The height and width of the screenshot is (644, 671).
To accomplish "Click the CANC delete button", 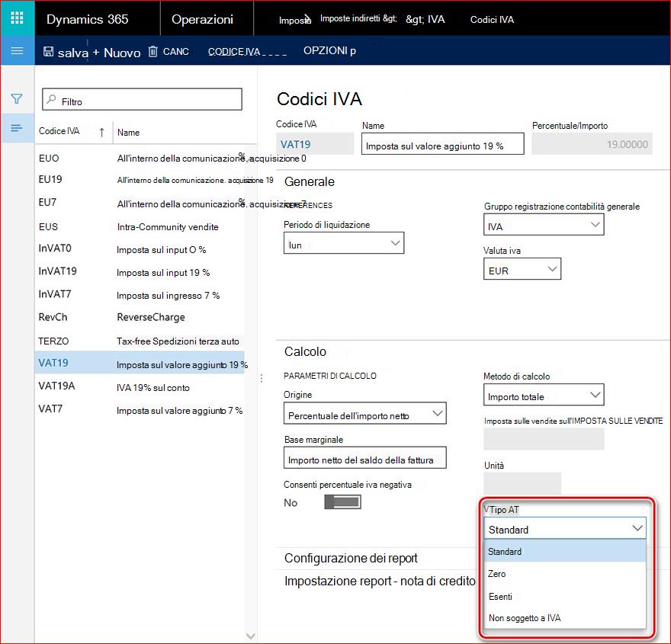I will pos(169,51).
